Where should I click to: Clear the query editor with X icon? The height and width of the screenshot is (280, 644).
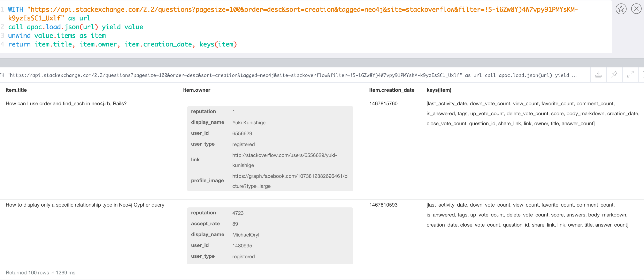[636, 9]
